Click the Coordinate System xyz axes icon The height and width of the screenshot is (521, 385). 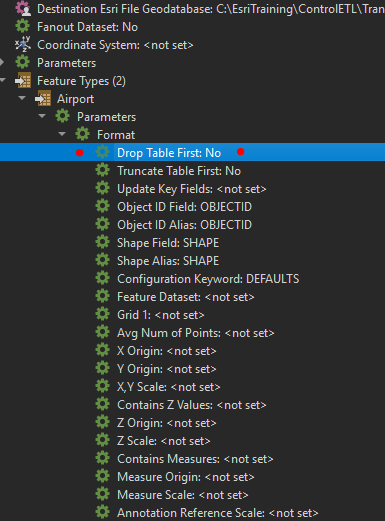[23, 44]
